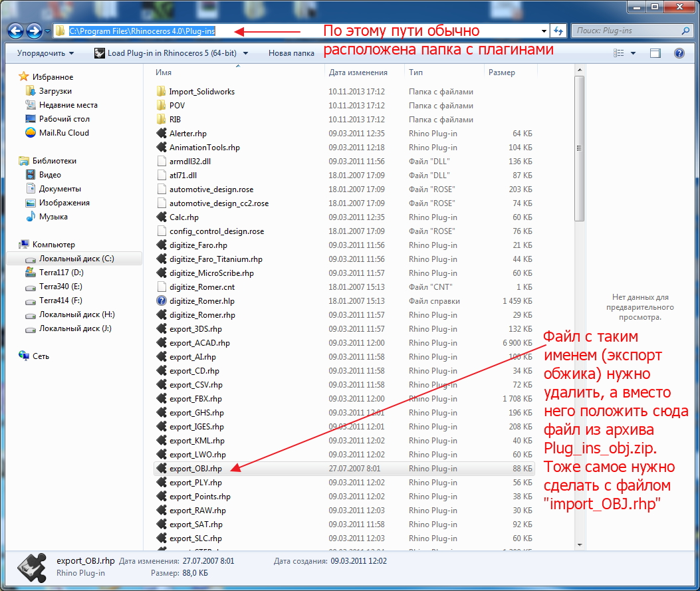
Task: Open Документы library
Action: [60, 189]
